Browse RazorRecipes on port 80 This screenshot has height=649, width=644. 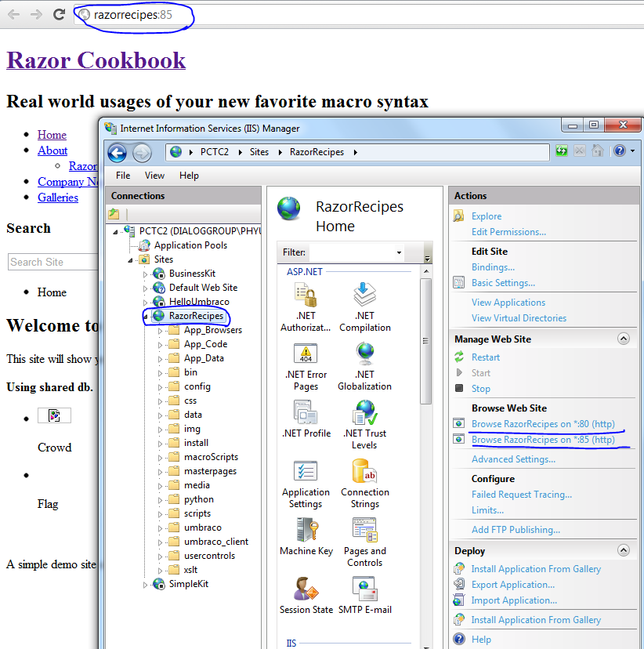click(543, 424)
